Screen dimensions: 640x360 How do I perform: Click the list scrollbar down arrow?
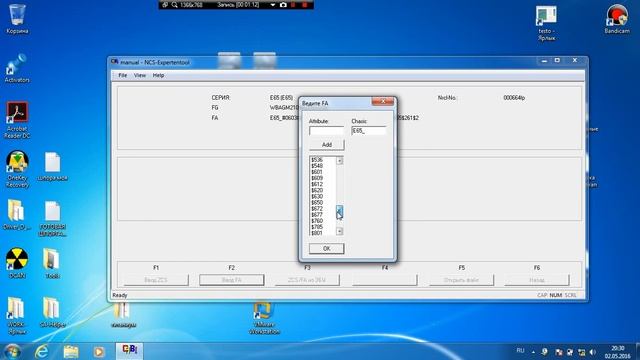tap(340, 231)
